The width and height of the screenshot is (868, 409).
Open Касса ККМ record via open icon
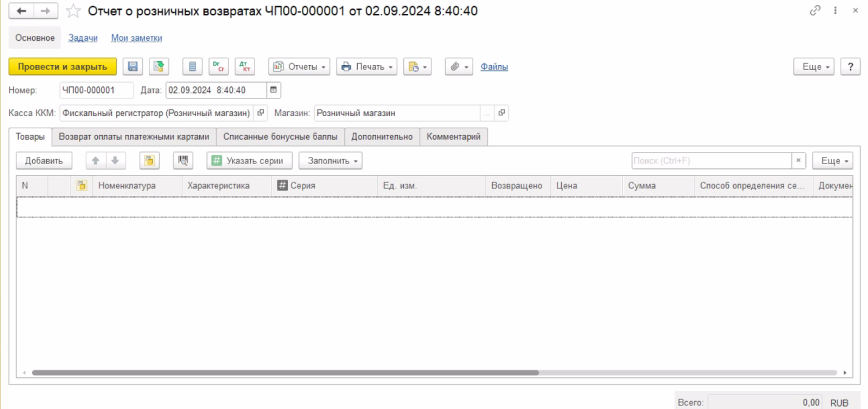coord(260,113)
